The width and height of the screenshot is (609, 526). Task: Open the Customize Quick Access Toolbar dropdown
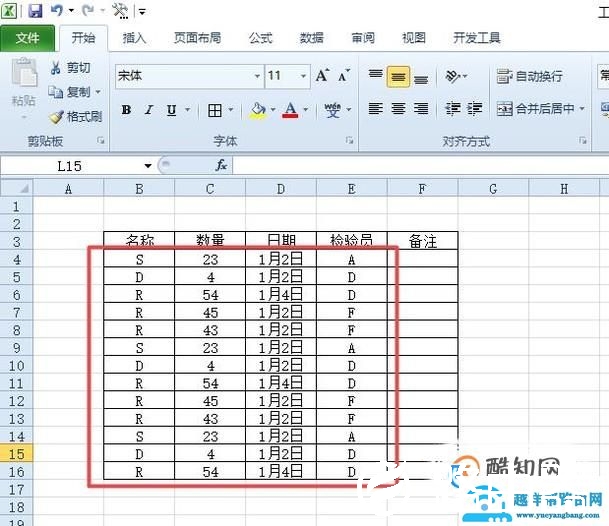point(142,12)
